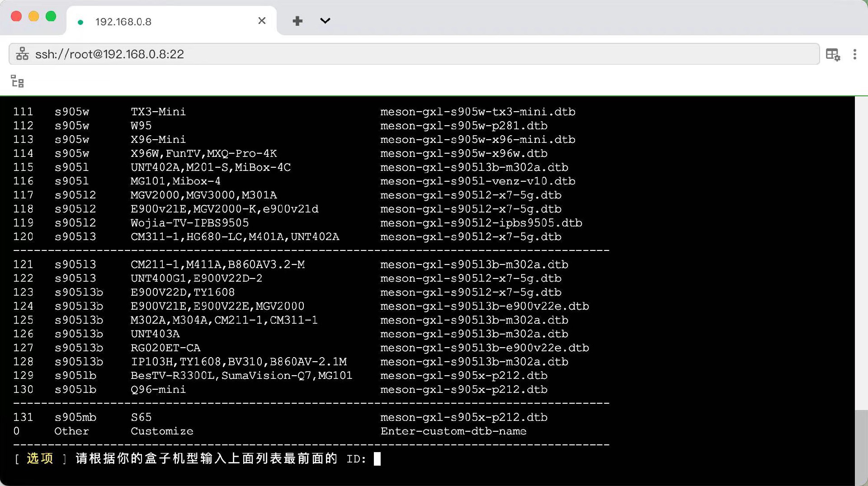Screen dimensions: 868x486
Task: Open a new tab with plus button
Action: click(297, 21)
